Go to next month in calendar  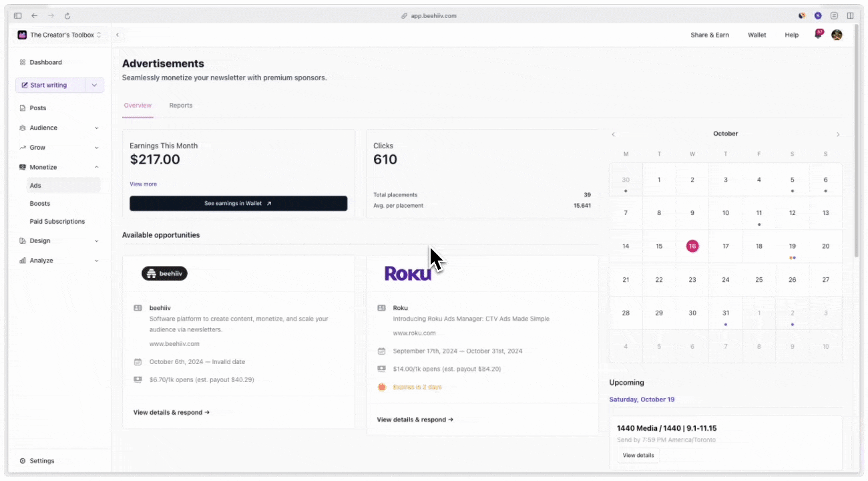[838, 134]
